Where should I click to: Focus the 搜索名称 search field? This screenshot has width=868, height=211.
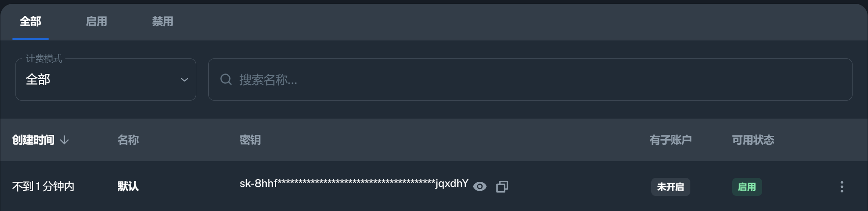(530, 80)
